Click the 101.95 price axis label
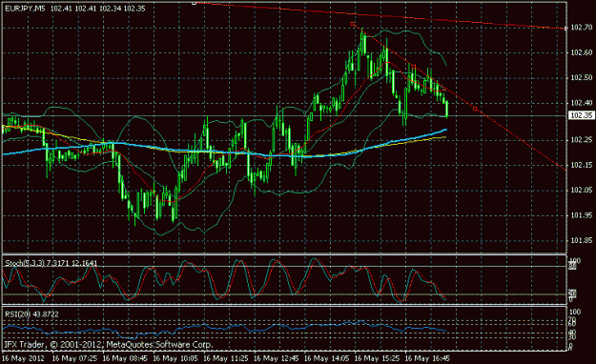 [582, 215]
